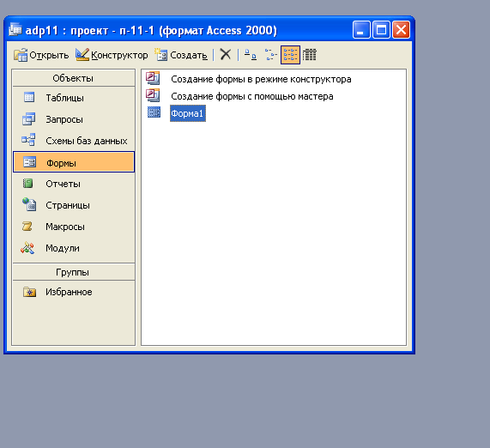Click Создание формы с помощью мастера
This screenshot has height=448, width=490.
click(x=252, y=96)
